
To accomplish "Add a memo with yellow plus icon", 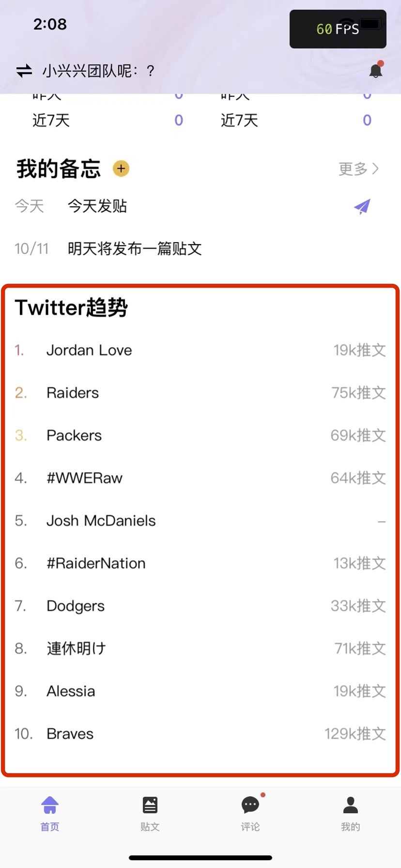I will pyautogui.click(x=121, y=169).
